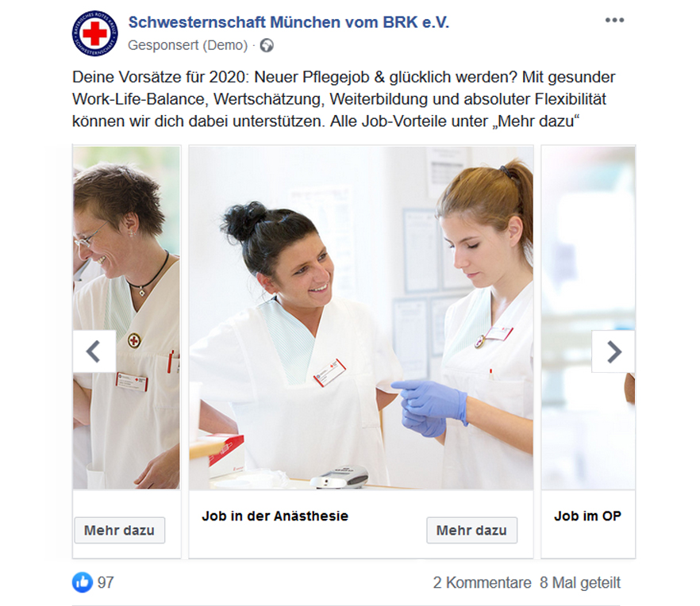Click the Gesponsert (Demo) label
Viewport: 700px width, 606px height.
pos(187,45)
